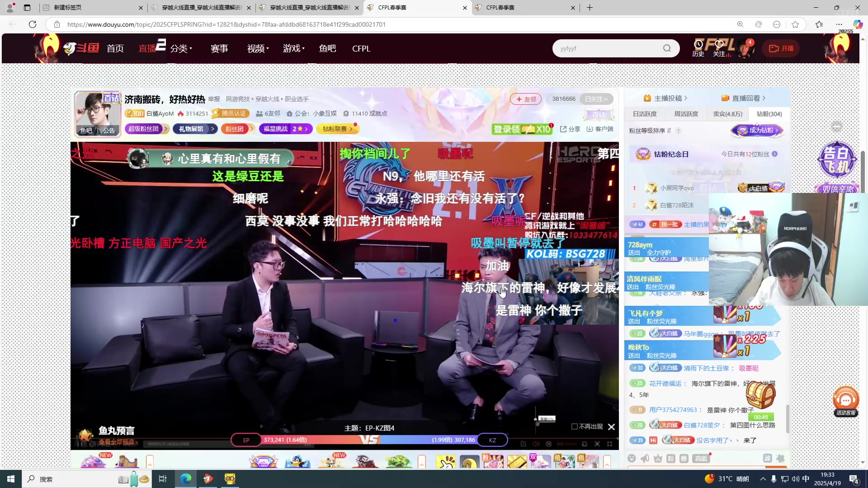868x488 pixels.
Task: Open the notification center icon in taskbar
Action: 854,479
